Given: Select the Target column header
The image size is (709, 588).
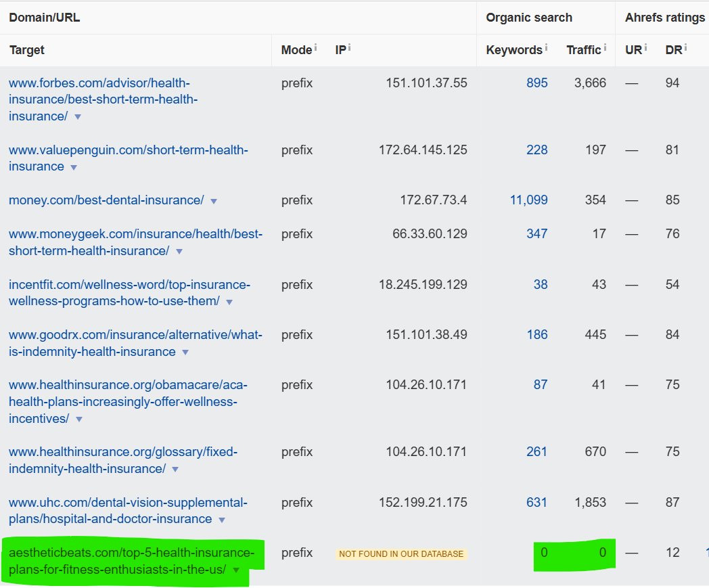Looking at the screenshot, I should [x=26, y=50].
